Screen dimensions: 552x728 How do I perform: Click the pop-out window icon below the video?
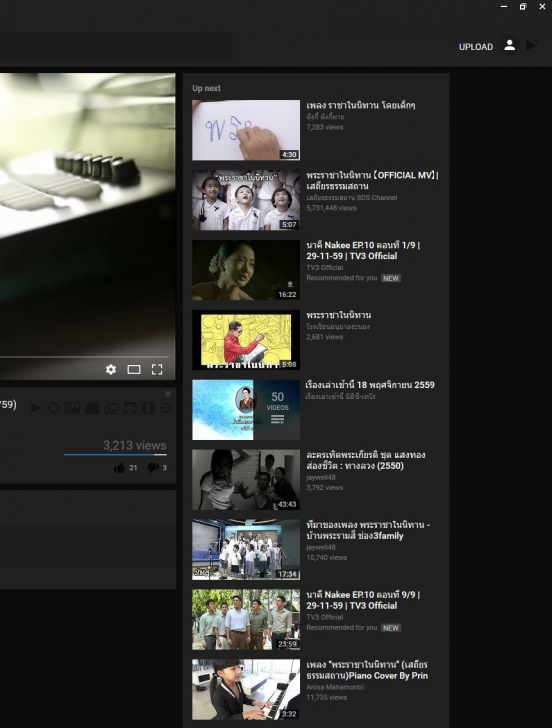(x=111, y=408)
